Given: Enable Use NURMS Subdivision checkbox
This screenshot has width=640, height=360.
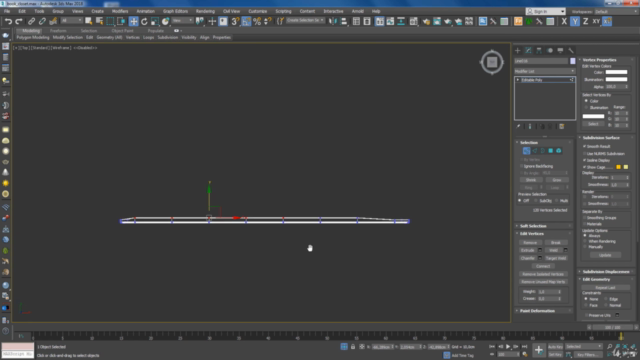Looking at the screenshot, I should tap(584, 153).
